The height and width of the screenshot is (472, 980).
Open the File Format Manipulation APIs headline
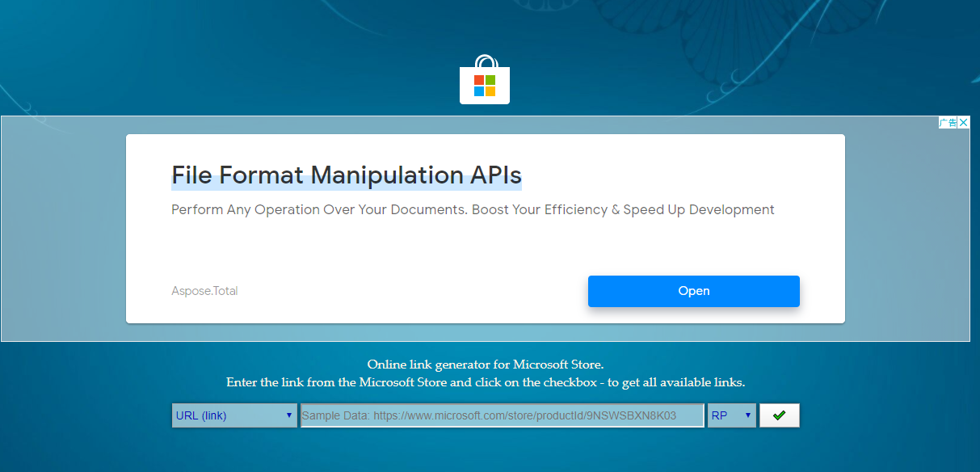pyautogui.click(x=347, y=175)
